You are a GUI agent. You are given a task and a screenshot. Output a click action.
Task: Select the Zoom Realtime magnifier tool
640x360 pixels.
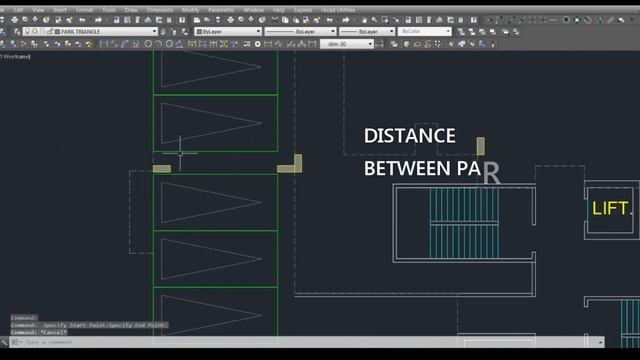click(x=374, y=20)
